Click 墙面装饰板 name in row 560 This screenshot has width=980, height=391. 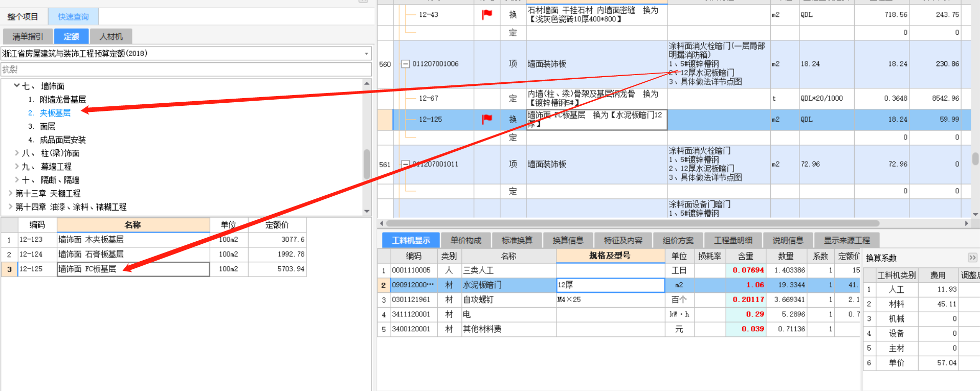point(547,64)
